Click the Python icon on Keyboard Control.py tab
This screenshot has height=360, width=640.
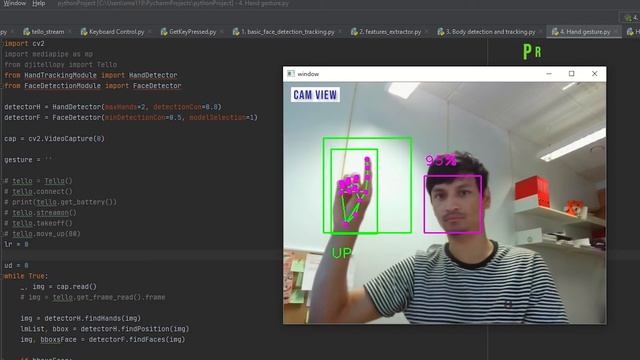(x=84, y=31)
